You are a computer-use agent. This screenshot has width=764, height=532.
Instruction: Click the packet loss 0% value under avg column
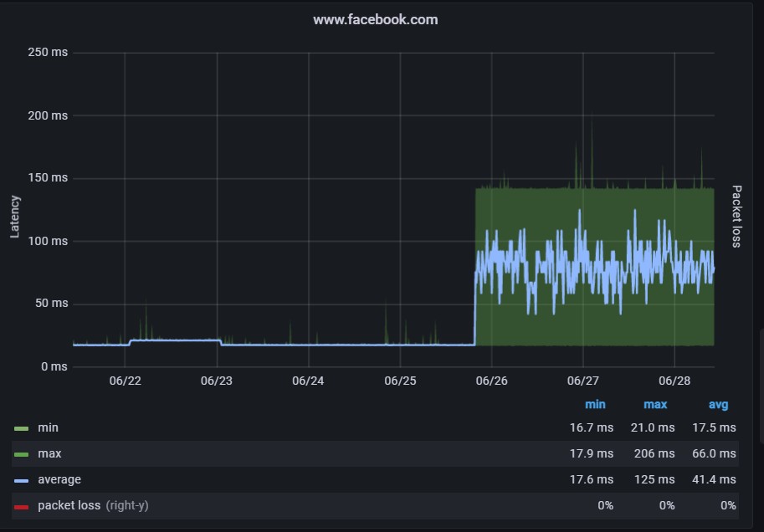click(x=728, y=506)
